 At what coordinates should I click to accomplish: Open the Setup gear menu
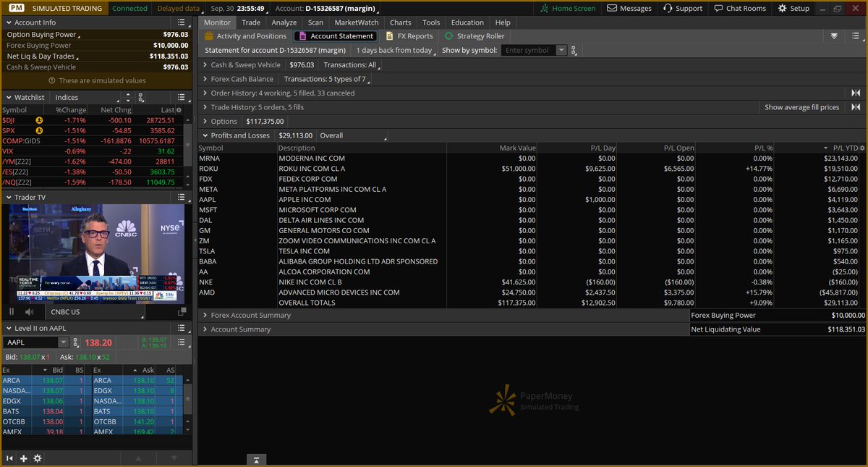[793, 8]
